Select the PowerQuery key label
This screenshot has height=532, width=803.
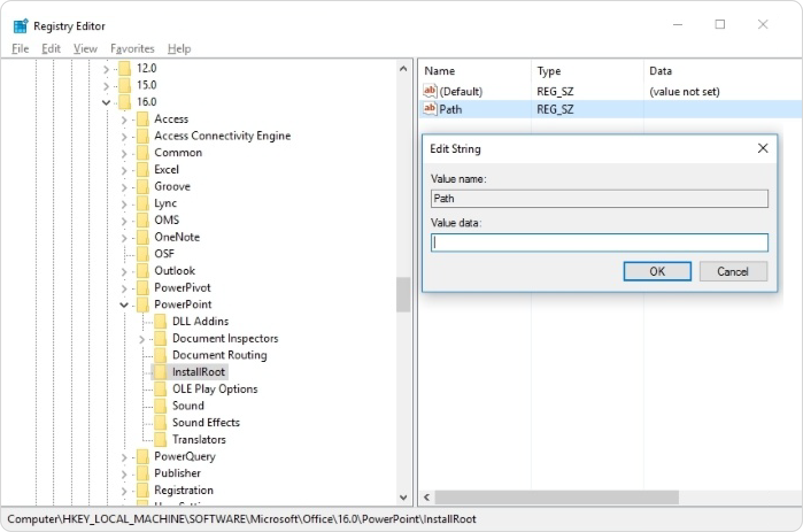click(184, 457)
